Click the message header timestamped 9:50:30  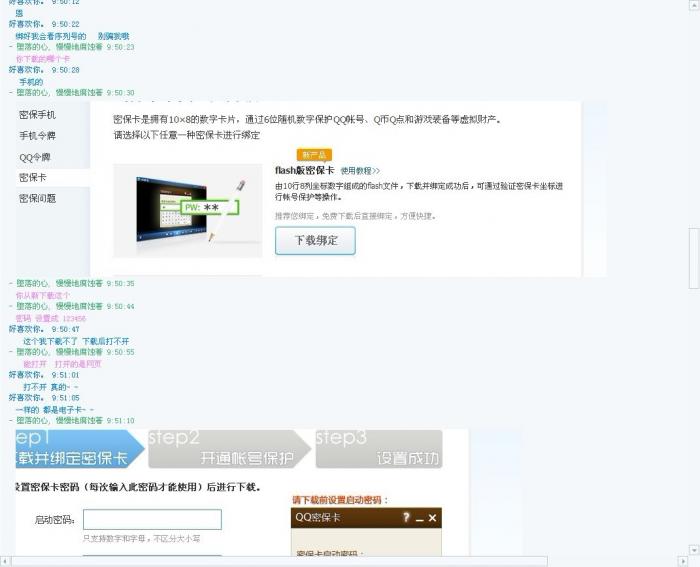[x=71, y=93]
